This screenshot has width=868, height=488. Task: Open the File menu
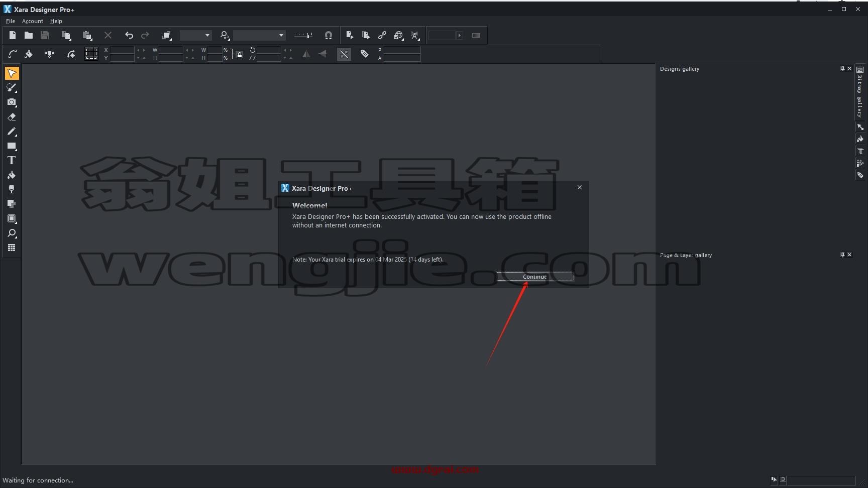click(10, 21)
